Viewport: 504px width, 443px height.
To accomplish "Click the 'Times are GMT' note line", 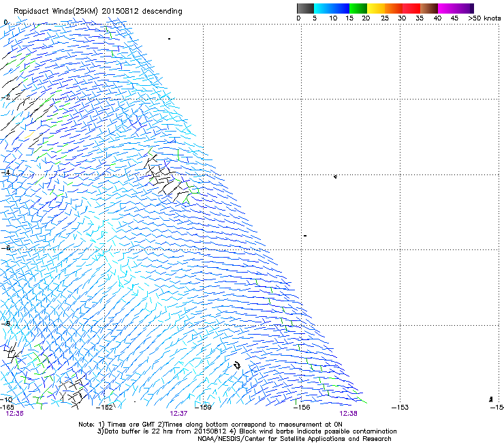I will coord(210,425).
